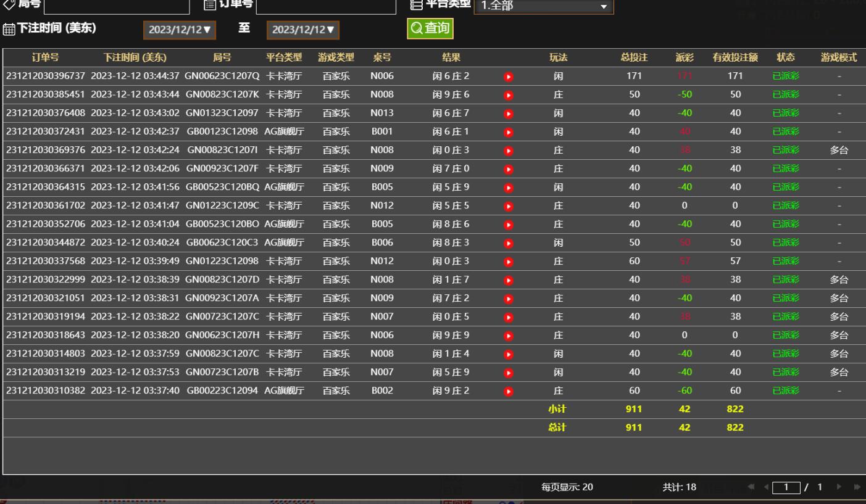
Task: Go to the next page arrow
Action: [x=839, y=487]
